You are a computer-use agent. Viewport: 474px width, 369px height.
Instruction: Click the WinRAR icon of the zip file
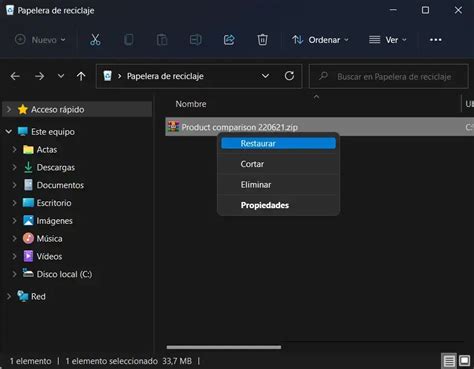tap(173, 127)
